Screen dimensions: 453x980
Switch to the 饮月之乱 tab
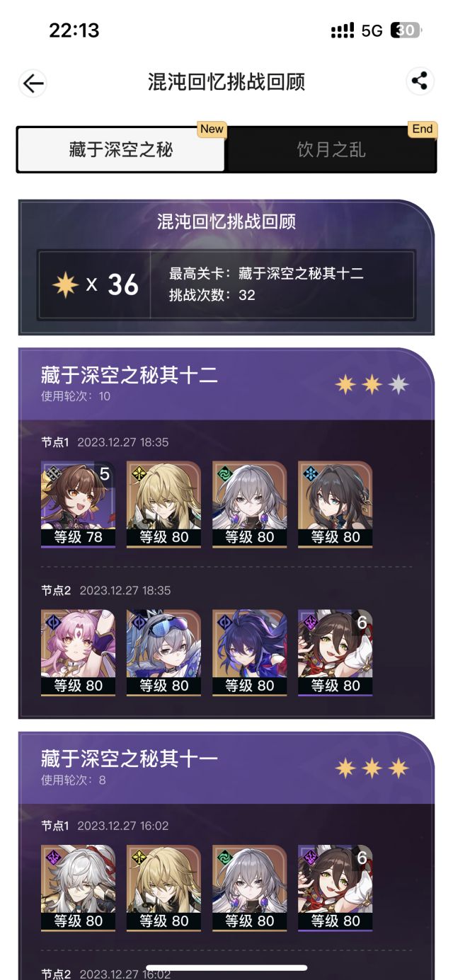point(331,149)
